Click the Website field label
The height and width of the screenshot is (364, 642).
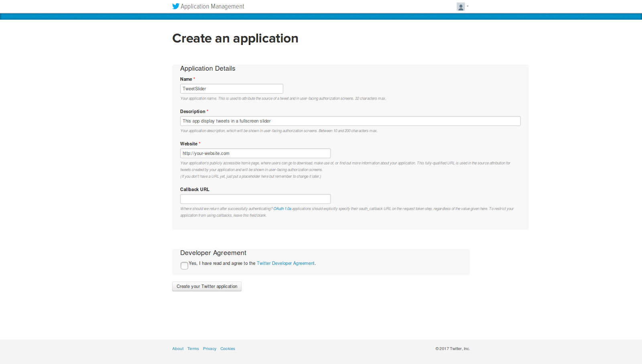(189, 144)
